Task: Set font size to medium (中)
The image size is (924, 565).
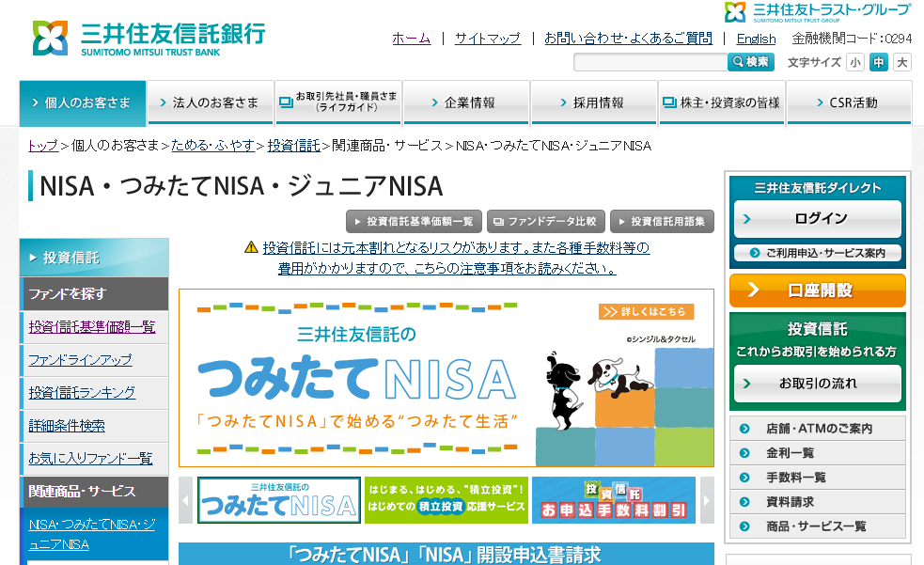Action: pyautogui.click(x=879, y=62)
